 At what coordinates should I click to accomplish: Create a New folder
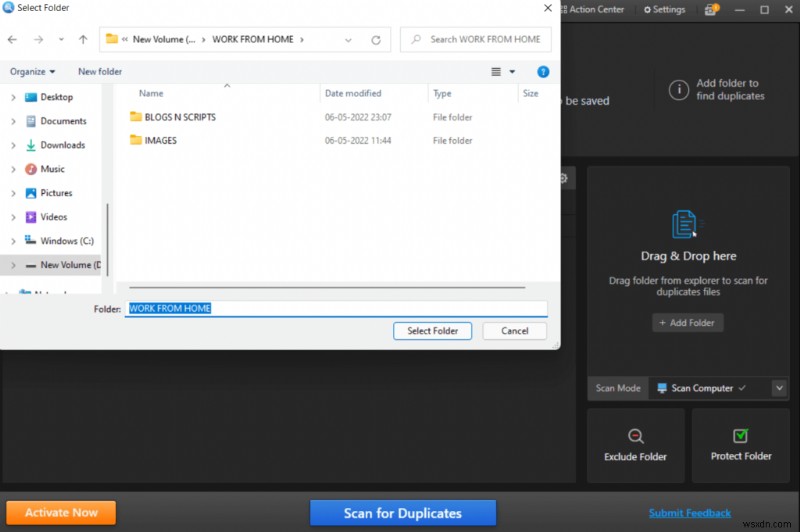point(100,71)
